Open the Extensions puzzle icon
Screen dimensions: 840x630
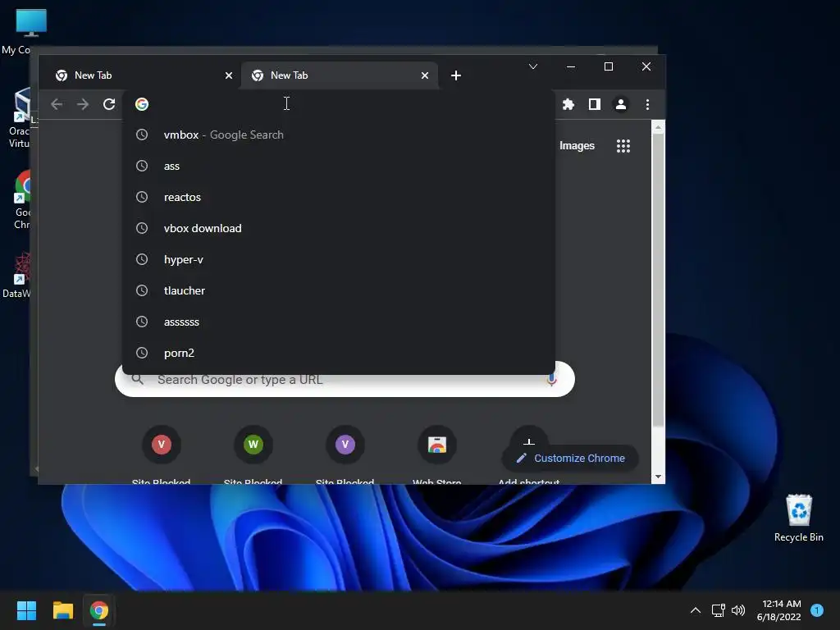pyautogui.click(x=568, y=104)
